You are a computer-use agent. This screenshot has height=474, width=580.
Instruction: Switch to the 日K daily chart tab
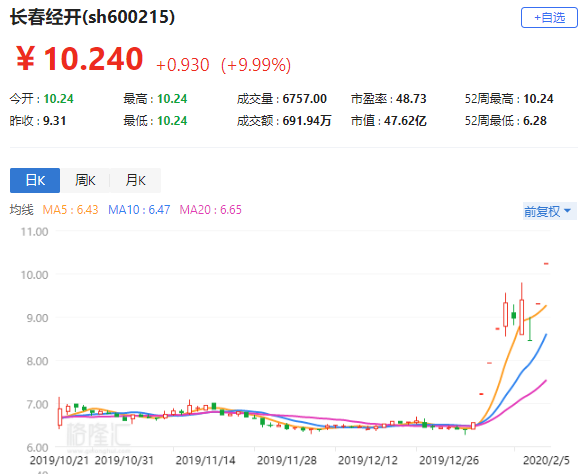35,181
